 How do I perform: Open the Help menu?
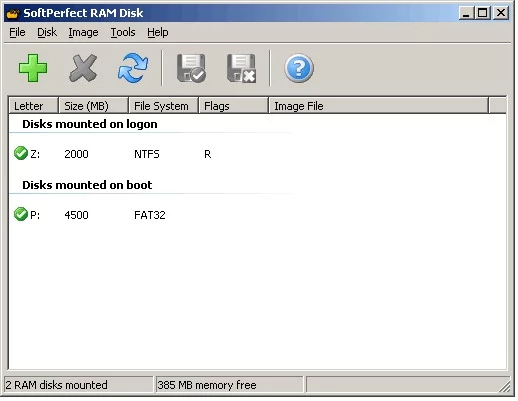pyautogui.click(x=158, y=32)
